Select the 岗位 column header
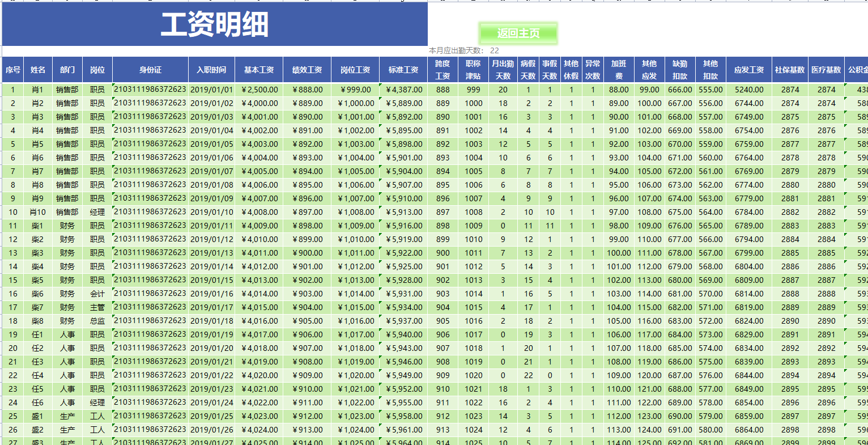This screenshot has width=868, height=445. click(97, 70)
